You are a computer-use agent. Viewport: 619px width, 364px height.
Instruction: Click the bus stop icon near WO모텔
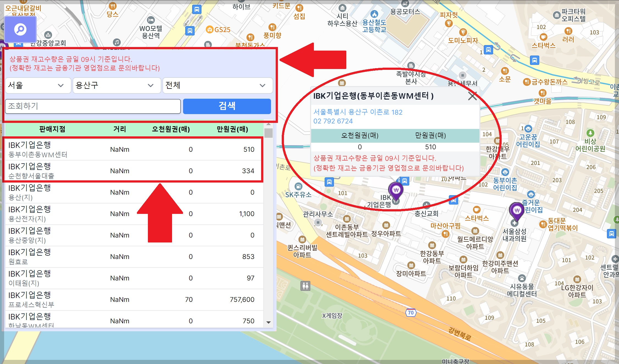(x=190, y=31)
